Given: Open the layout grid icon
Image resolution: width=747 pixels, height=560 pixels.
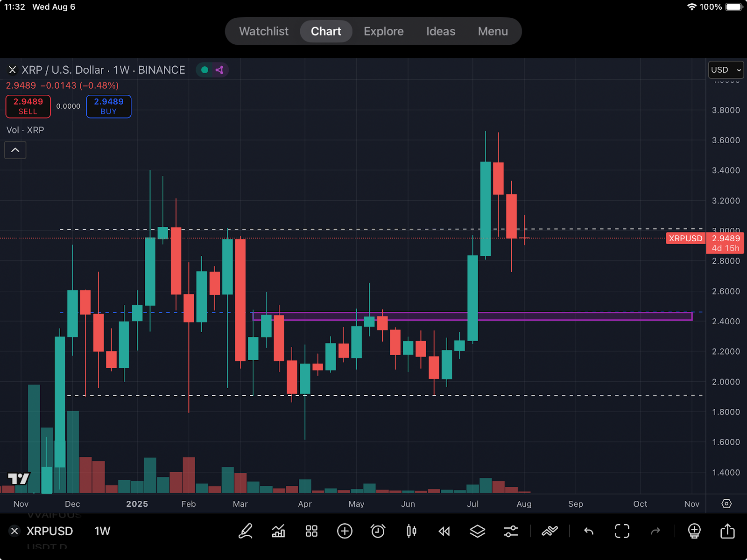Looking at the screenshot, I should click(311, 531).
